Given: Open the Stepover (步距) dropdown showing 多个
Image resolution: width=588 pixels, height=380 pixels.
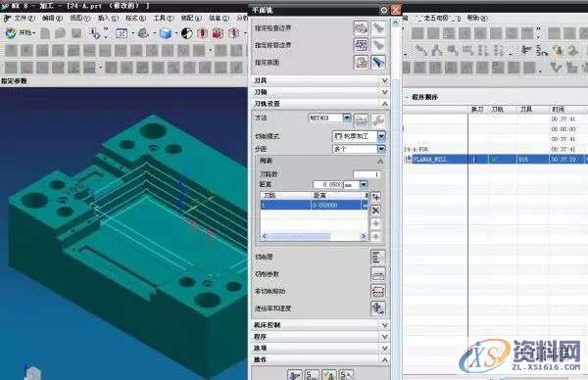Looking at the screenshot, I should tap(381, 149).
